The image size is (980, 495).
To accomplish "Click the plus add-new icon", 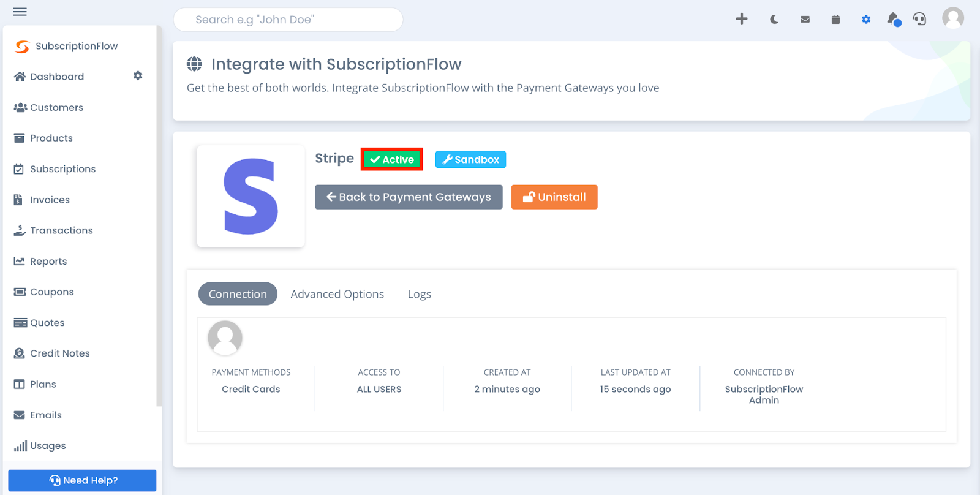I will [x=742, y=19].
